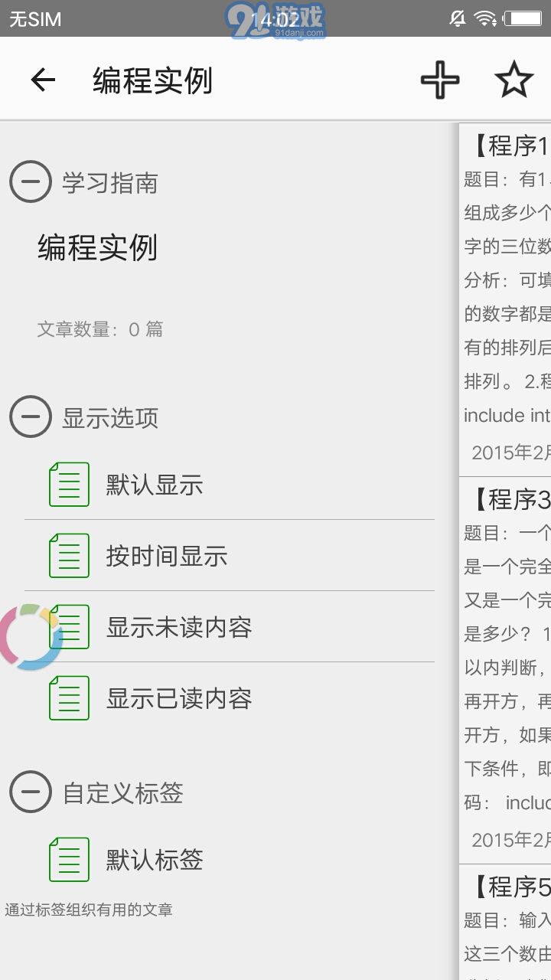Tap the 编程实例 title in toolbar
This screenshot has width=551, height=980.
152,80
